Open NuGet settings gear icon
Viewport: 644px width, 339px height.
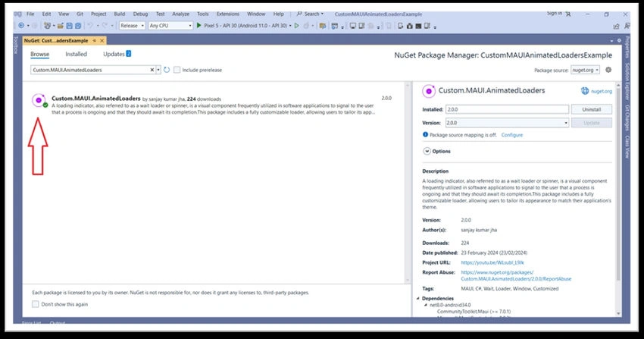tap(608, 70)
